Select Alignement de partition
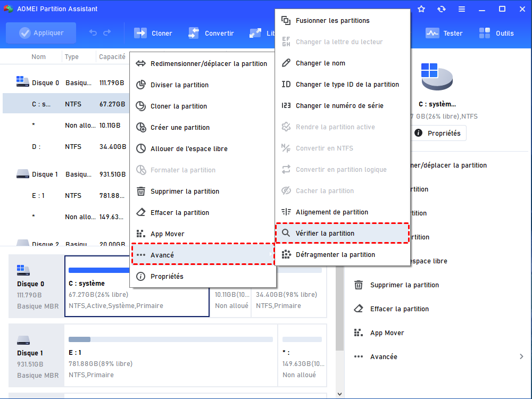This screenshot has height=399, width=532. 342,212
